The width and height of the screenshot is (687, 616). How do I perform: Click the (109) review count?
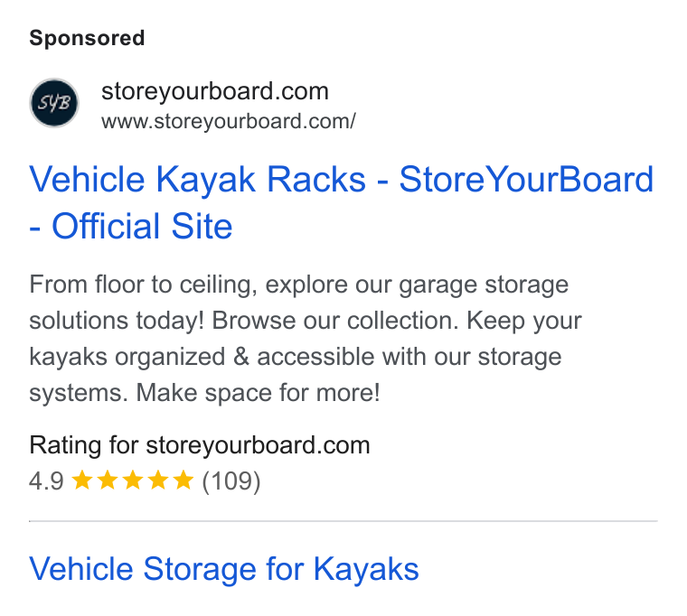(x=231, y=481)
